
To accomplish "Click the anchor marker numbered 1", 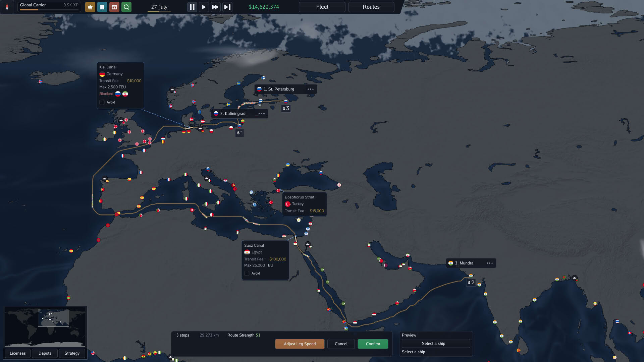I will pyautogui.click(x=239, y=133).
